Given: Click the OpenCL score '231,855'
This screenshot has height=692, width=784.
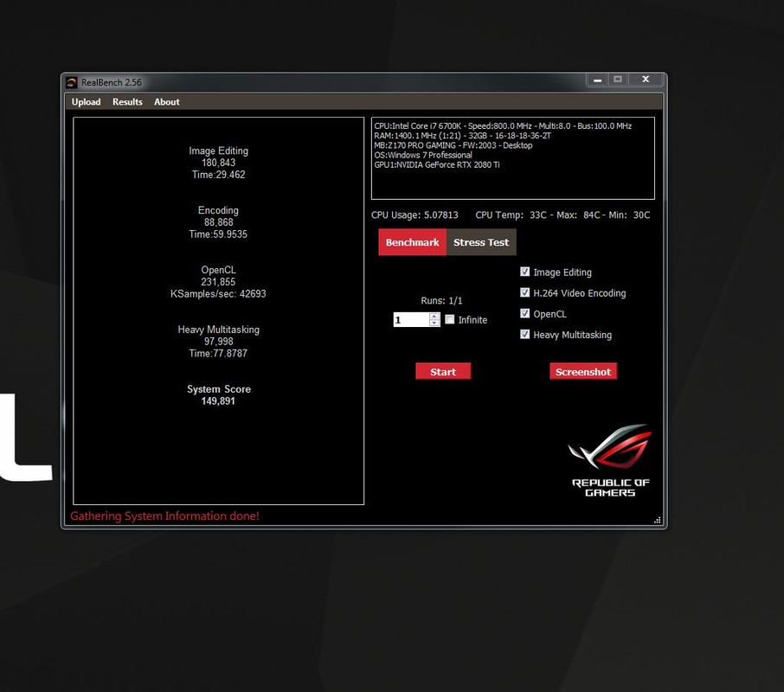Looking at the screenshot, I should click(x=218, y=282).
